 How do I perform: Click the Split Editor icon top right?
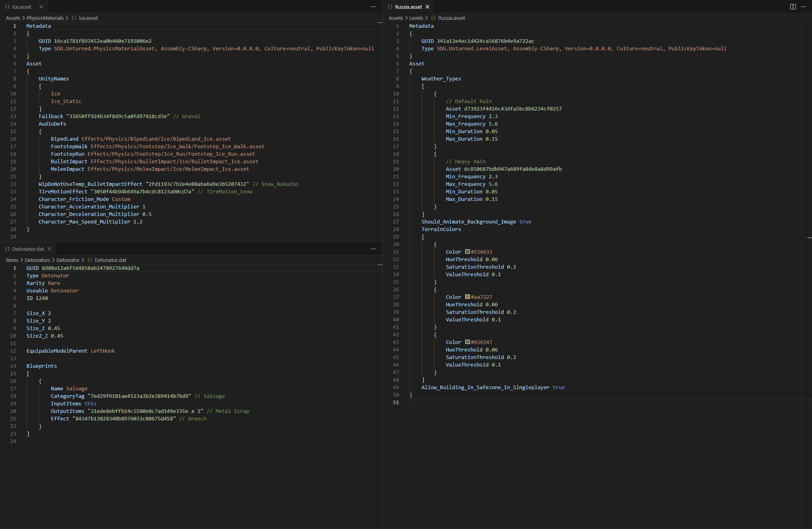click(793, 7)
